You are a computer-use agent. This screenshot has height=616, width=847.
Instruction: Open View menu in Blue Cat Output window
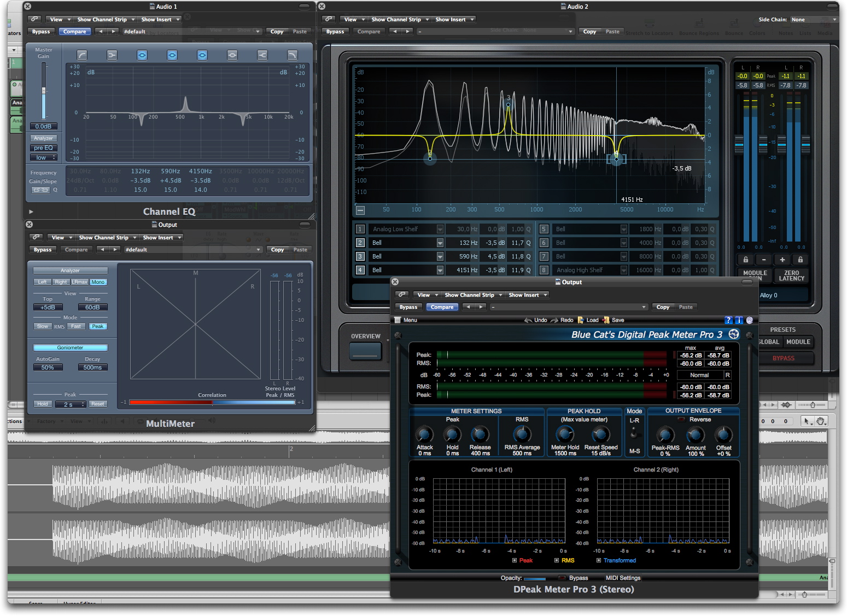point(426,295)
